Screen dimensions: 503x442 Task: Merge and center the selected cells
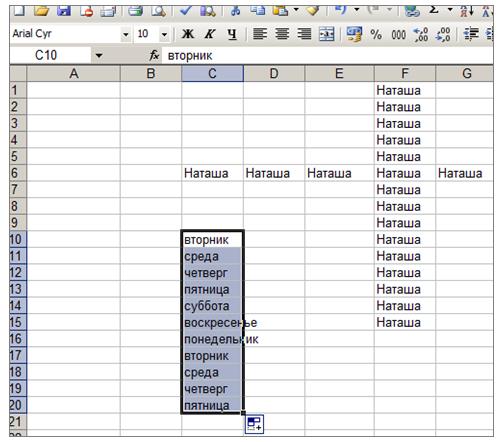(x=327, y=34)
